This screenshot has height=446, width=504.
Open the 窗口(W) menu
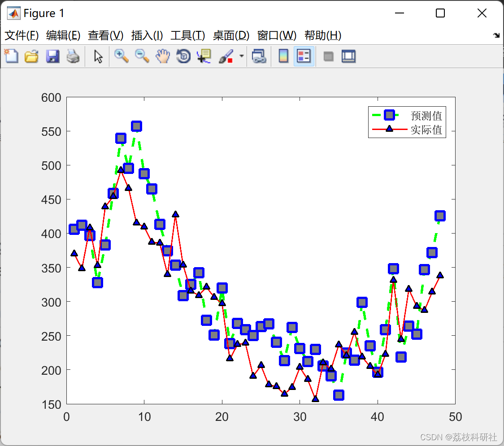pos(277,35)
